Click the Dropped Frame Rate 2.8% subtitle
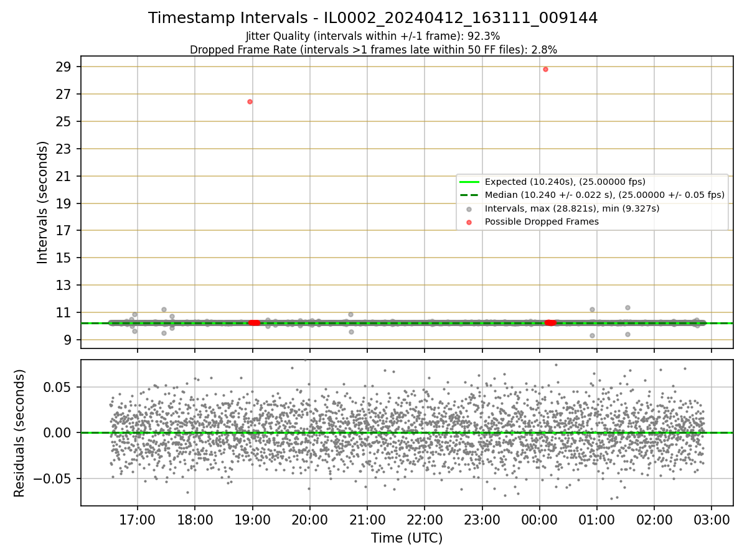The width and height of the screenshot is (747, 560). [373, 50]
